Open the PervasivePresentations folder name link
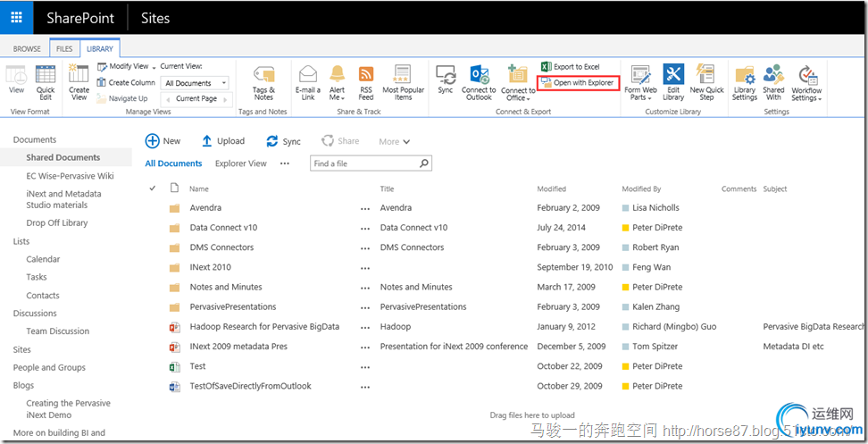Image resolution: width=868 pixels, height=444 pixels. 232,306
